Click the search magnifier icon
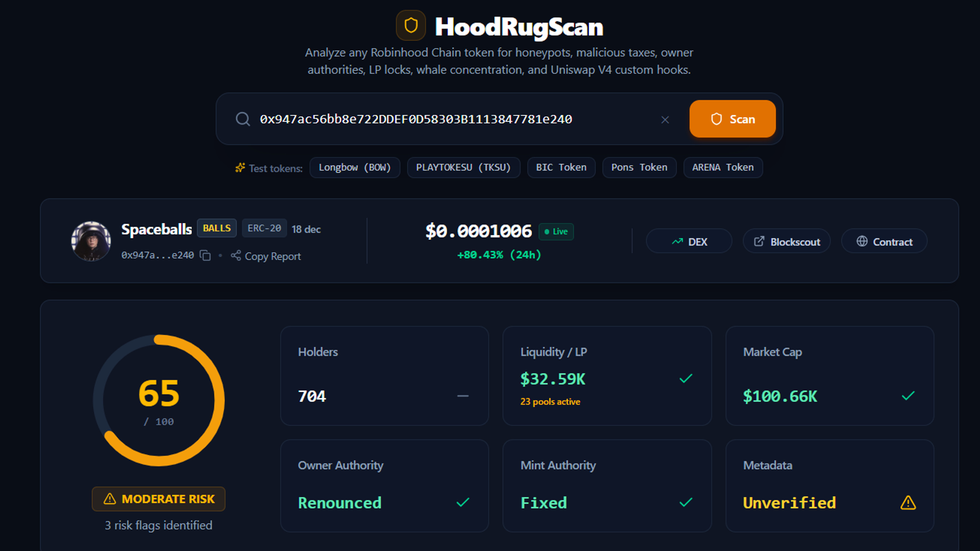 [243, 119]
